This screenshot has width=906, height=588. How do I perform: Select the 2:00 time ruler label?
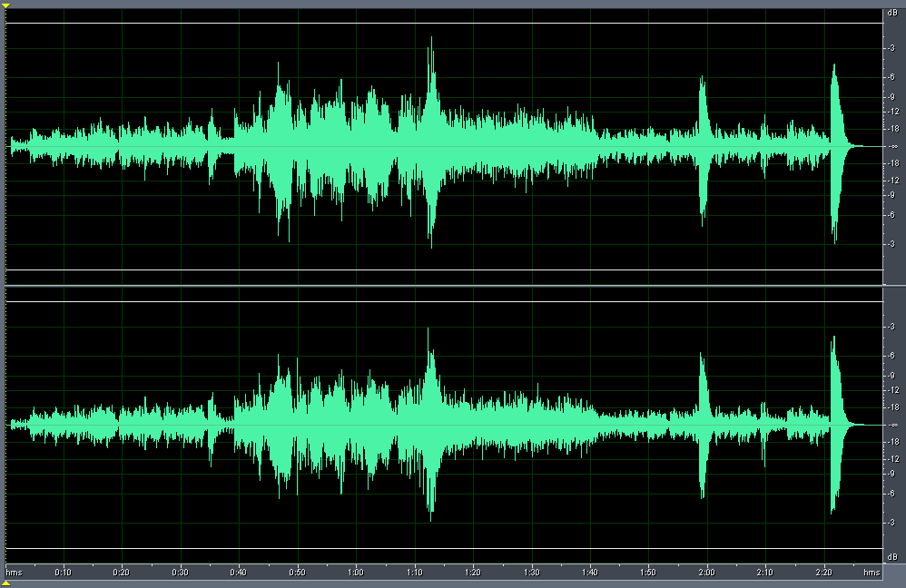click(706, 573)
